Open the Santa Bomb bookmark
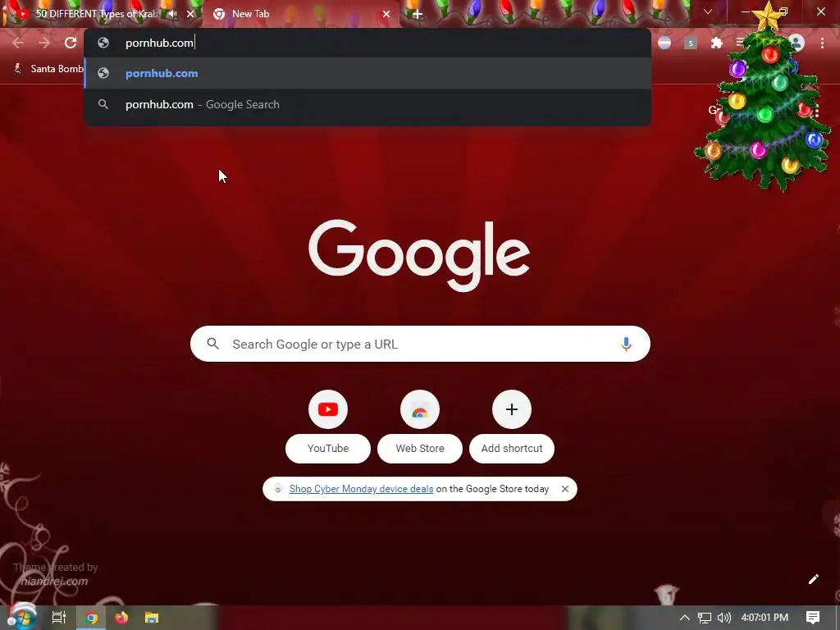 [48, 69]
